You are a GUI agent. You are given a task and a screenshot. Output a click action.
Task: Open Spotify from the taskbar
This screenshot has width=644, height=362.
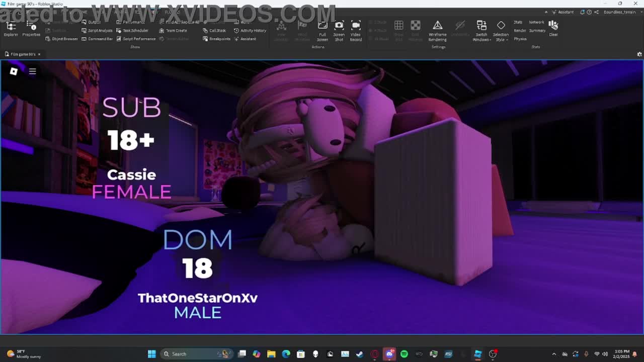pyautogui.click(x=404, y=354)
